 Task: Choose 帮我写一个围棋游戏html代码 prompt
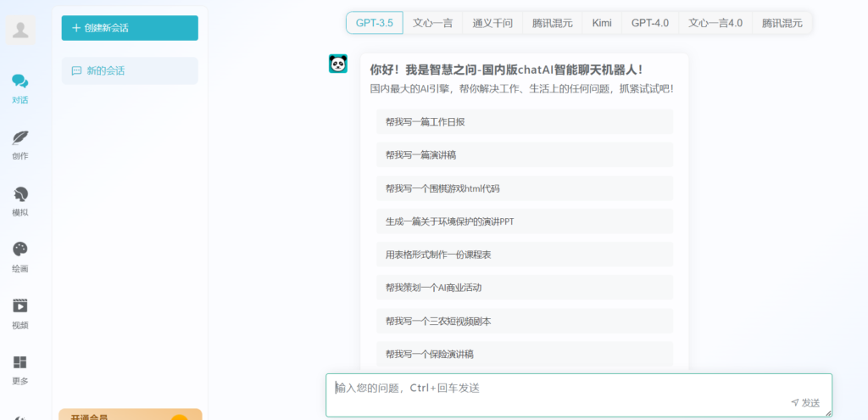click(525, 188)
